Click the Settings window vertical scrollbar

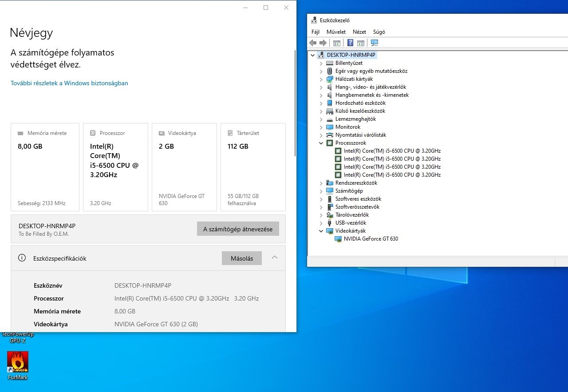click(295, 102)
